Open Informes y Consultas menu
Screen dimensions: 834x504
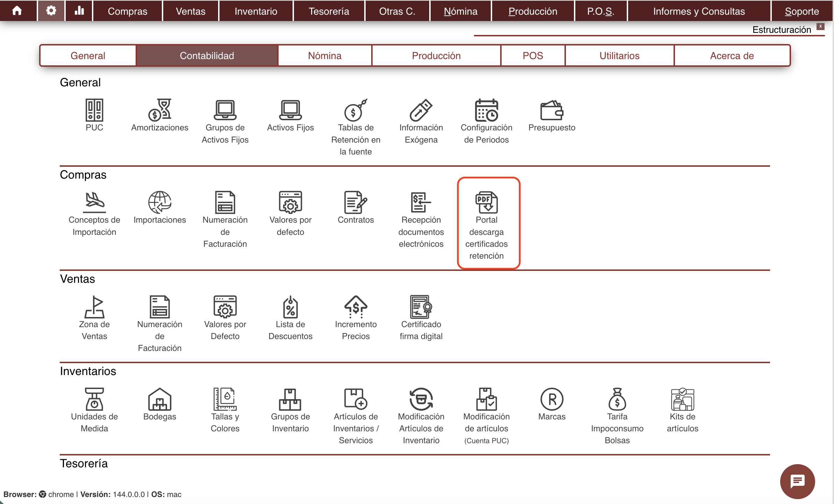click(699, 11)
